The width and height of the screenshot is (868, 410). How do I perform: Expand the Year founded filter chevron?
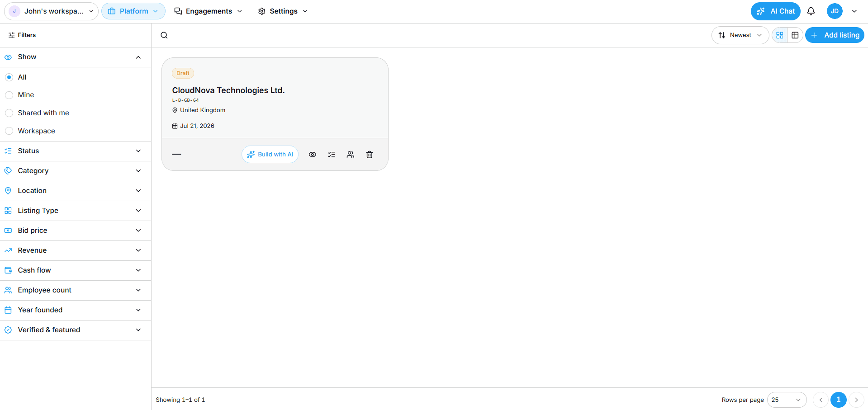pos(138,310)
